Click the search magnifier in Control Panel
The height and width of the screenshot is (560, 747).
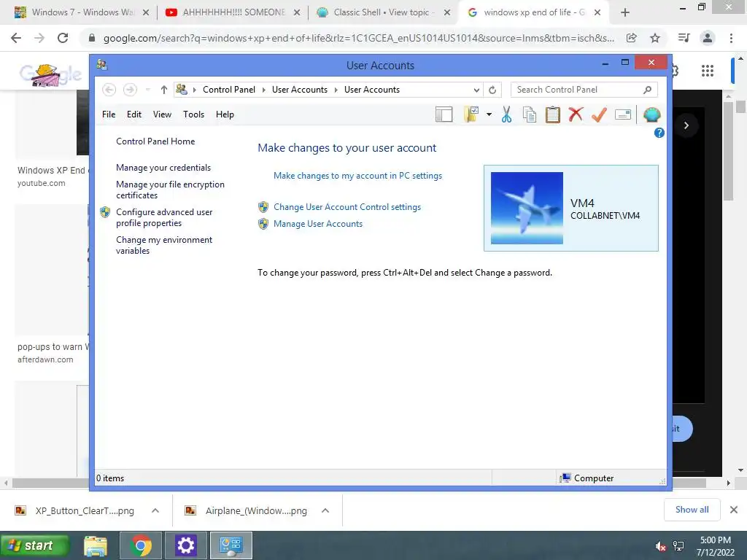pyautogui.click(x=647, y=90)
